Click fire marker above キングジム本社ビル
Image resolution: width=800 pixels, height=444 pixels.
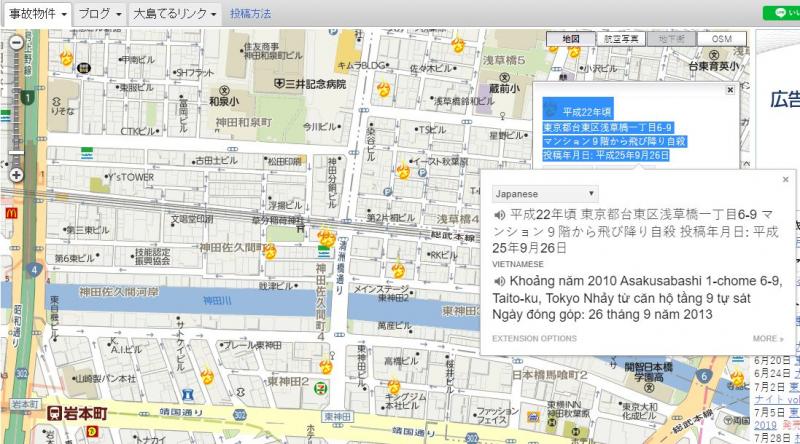point(394,386)
